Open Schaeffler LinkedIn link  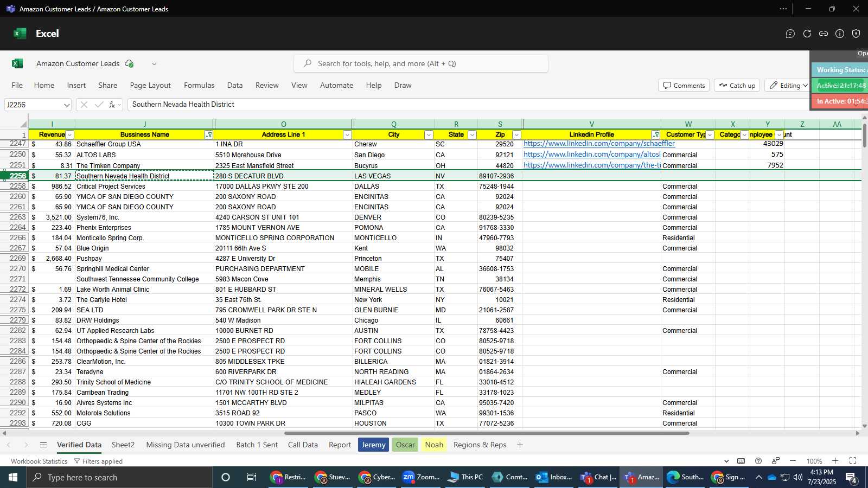(599, 144)
